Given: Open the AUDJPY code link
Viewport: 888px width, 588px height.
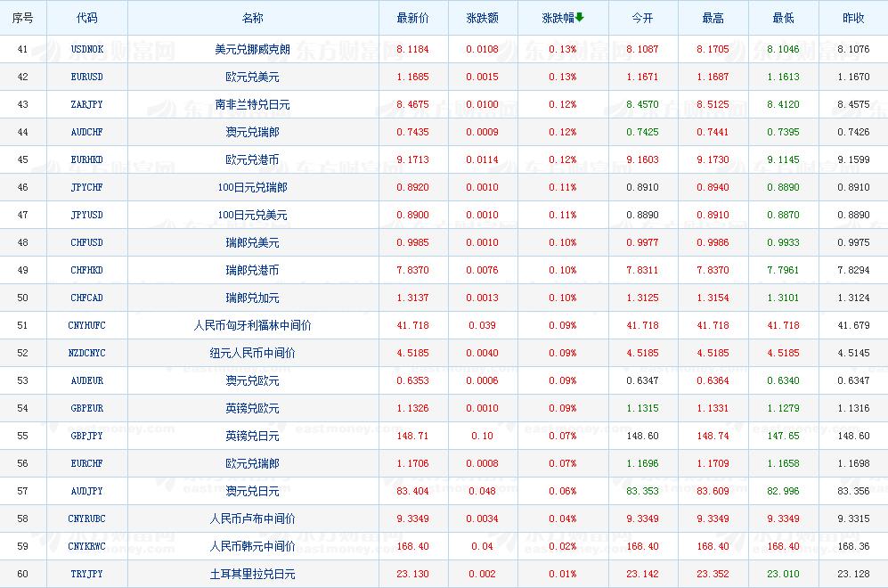Looking at the screenshot, I should coord(87,491).
